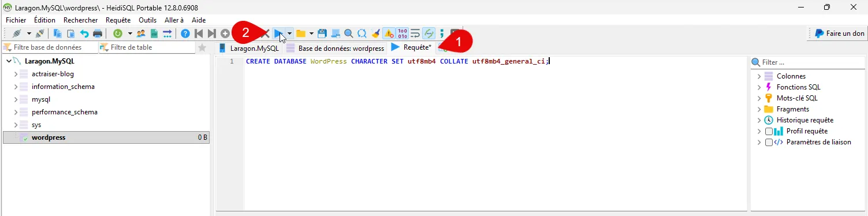
Task: Reformat SQL with the brush icon
Action: (375, 33)
